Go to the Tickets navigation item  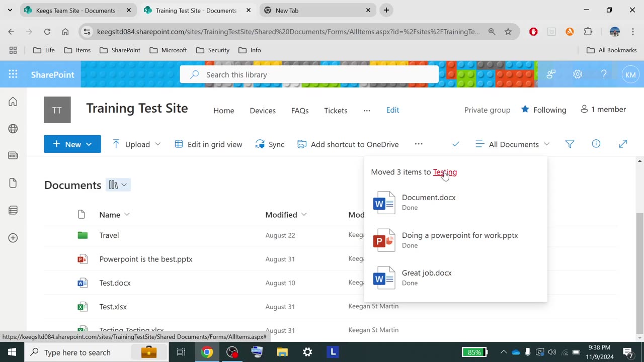[336, 111]
